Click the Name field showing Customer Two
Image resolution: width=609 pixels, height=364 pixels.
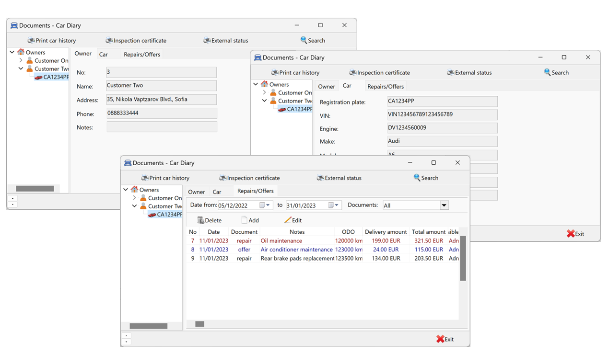click(162, 86)
